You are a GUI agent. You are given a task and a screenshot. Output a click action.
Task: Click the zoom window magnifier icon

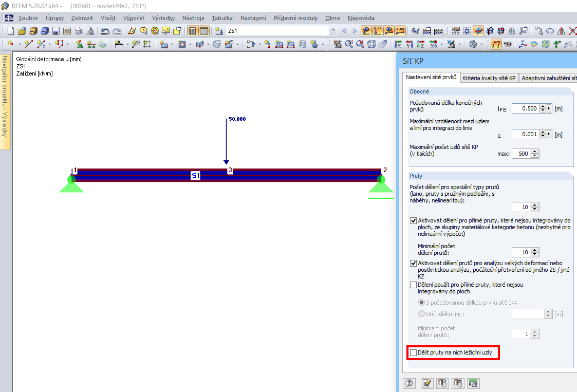pos(349,45)
